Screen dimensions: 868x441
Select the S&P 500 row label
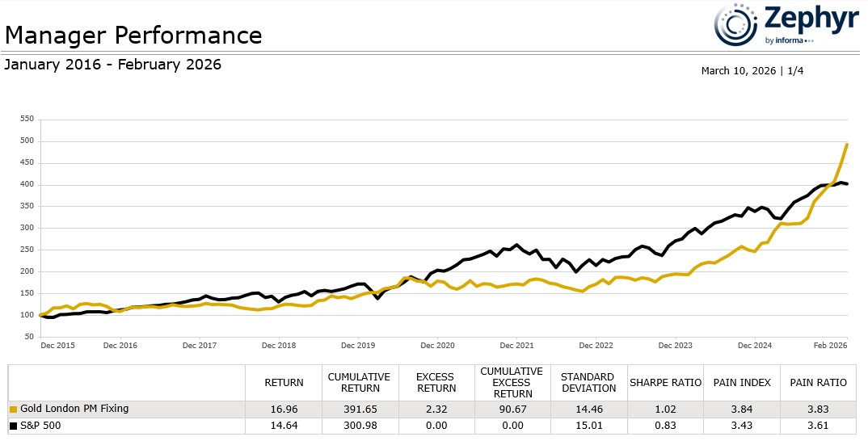pos(41,426)
